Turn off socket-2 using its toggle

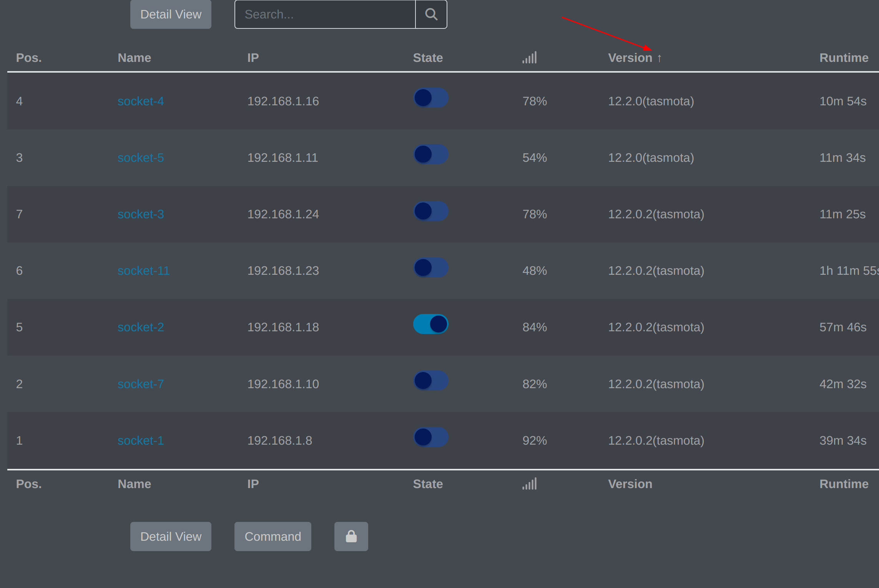(x=430, y=324)
